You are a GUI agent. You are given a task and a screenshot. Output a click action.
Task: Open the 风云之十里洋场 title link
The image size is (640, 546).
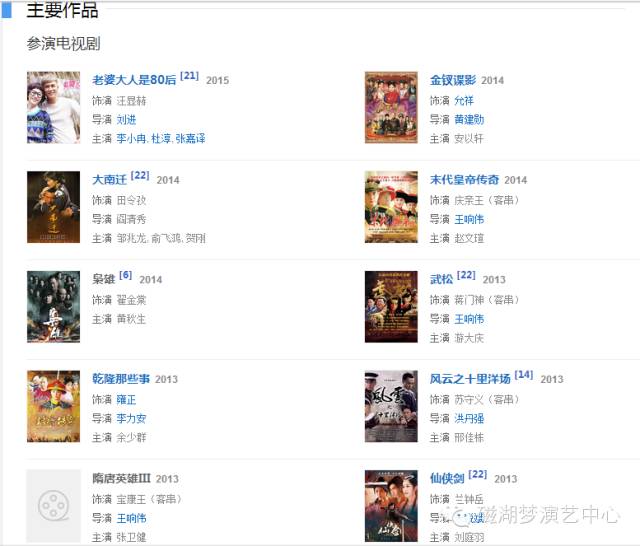point(470,379)
